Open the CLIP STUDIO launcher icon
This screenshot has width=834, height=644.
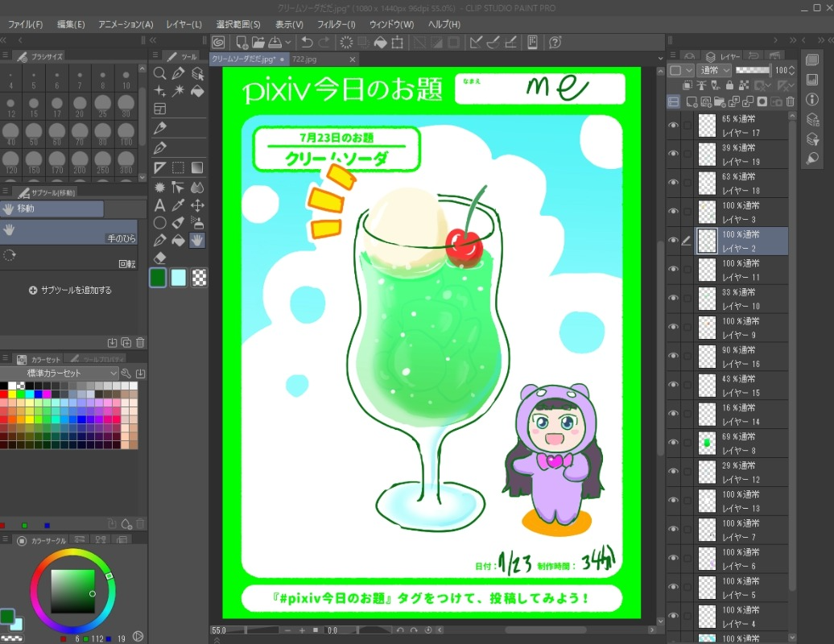(x=219, y=42)
